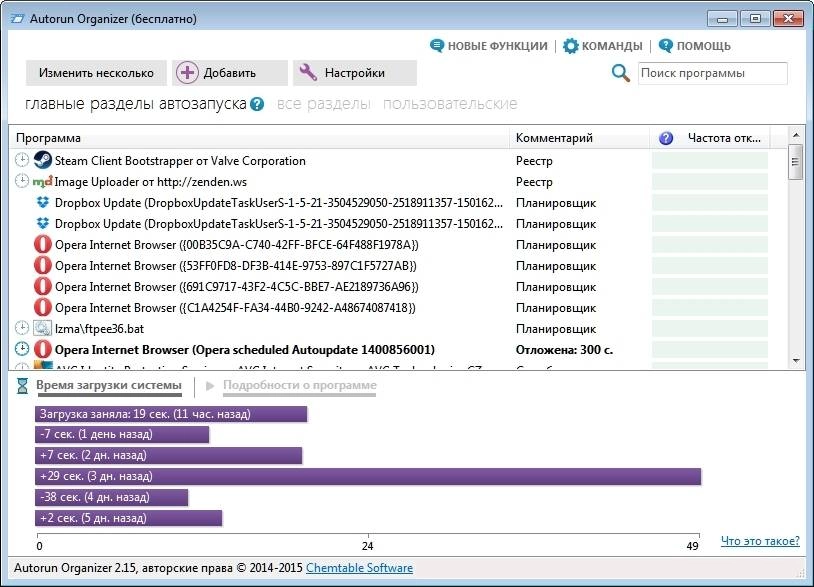Click the Отложена: 300 с. comment cell

click(x=564, y=350)
